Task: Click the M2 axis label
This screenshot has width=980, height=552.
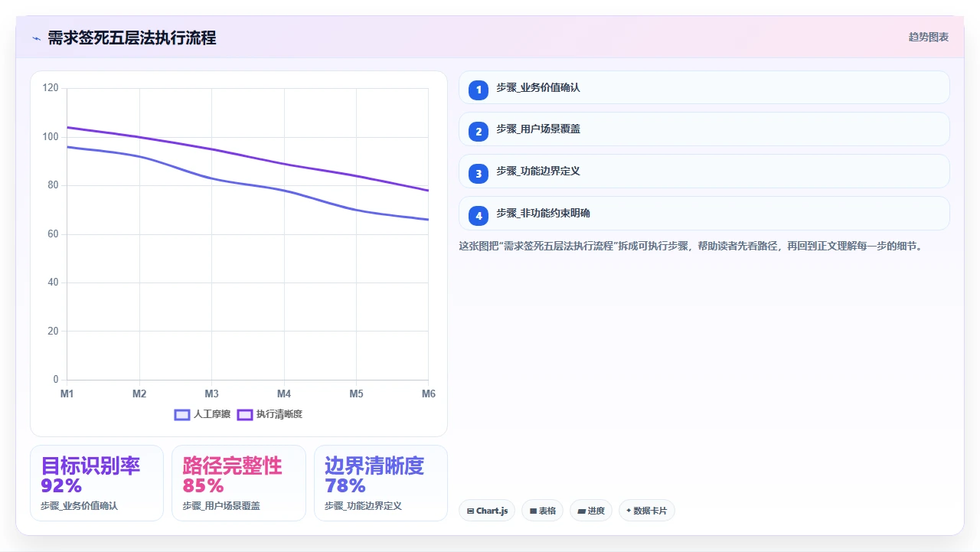Action: click(x=139, y=394)
